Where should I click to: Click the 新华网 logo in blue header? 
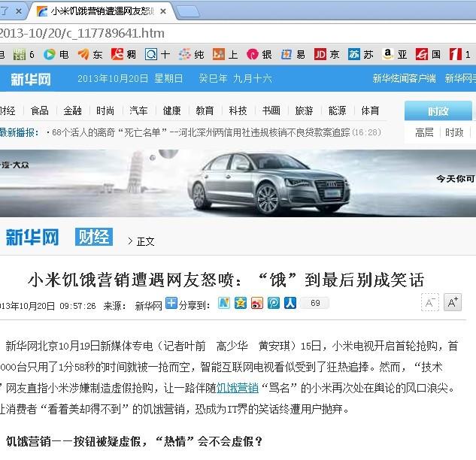31,80
